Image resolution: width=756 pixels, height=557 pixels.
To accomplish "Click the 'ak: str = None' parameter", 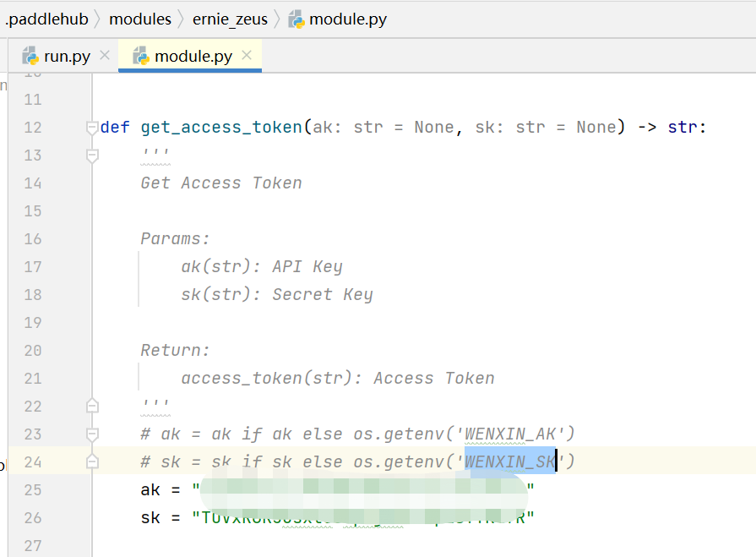I will tap(383, 128).
